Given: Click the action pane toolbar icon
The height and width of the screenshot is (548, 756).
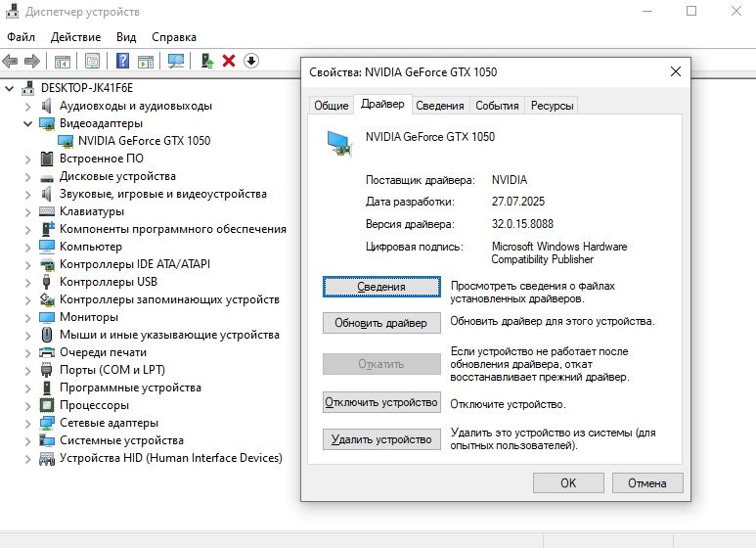Looking at the screenshot, I should pos(145,62).
